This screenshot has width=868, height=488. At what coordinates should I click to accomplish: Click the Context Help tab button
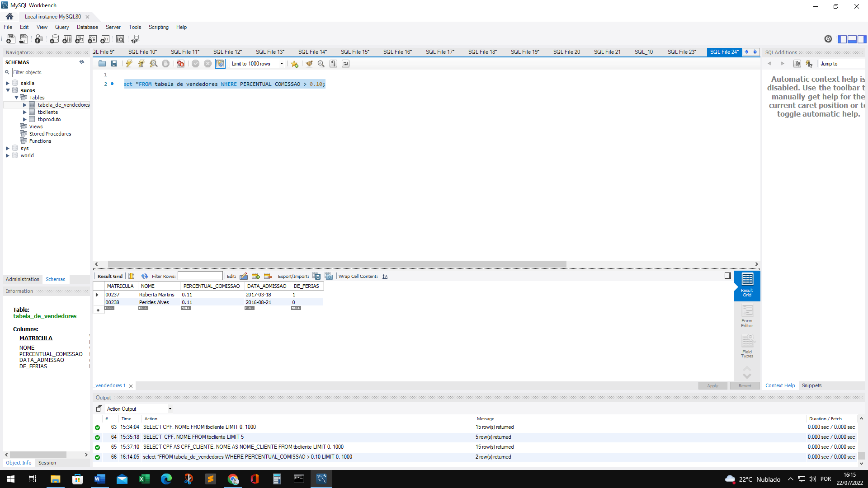(x=779, y=385)
